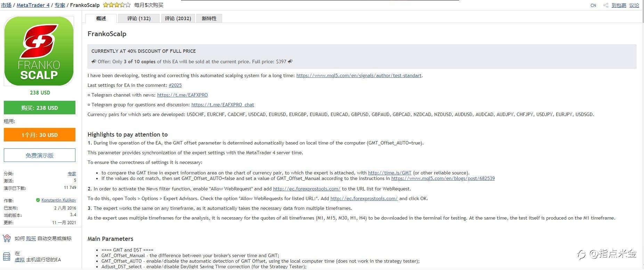Image resolution: width=644 pixels, height=270 pixels.
Task: Click the 免费演示版 free demo button
Action: click(40, 155)
